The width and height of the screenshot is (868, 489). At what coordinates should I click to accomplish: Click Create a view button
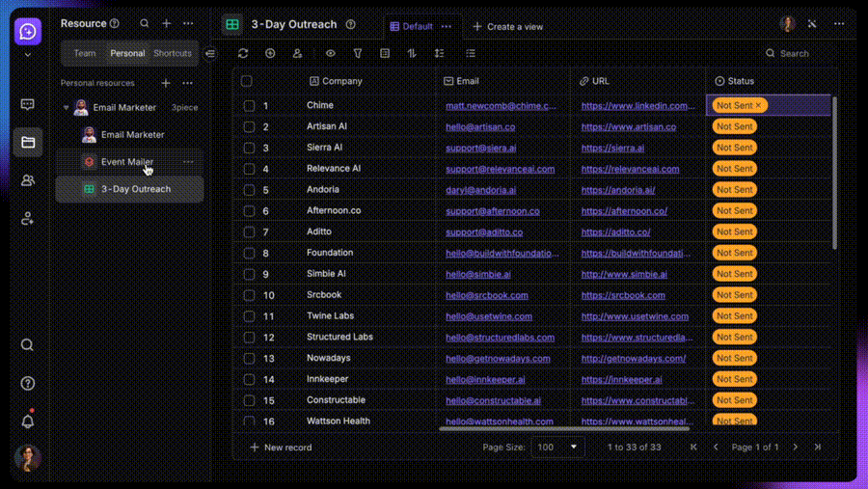(508, 27)
